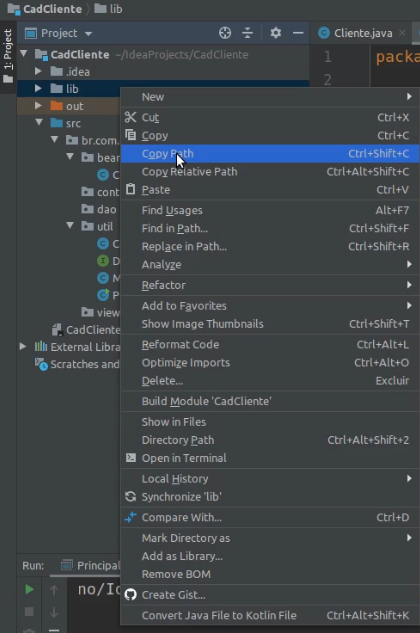This screenshot has height=633, width=420.
Task: Choose Paste from context menu
Action: (x=270, y=190)
